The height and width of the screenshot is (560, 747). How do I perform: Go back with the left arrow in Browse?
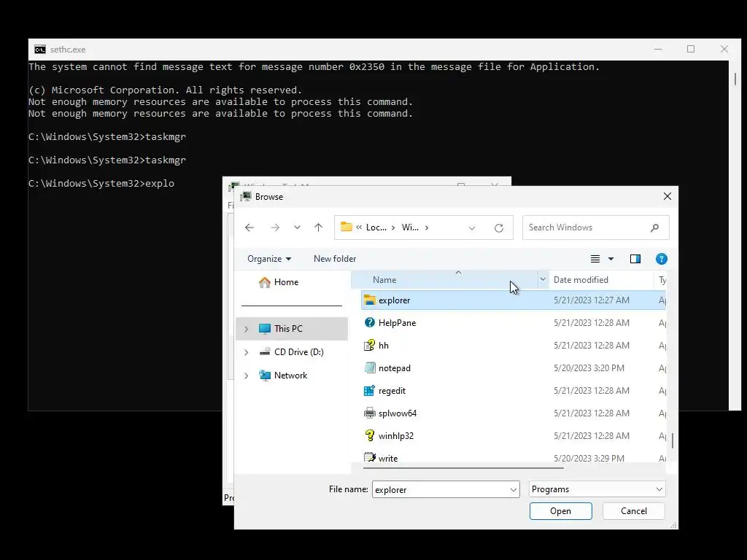click(x=249, y=227)
